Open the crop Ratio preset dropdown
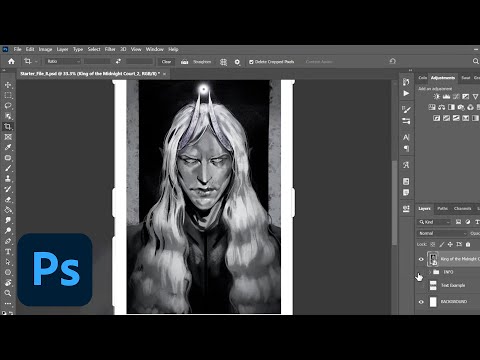480x360 pixels. pos(63,61)
